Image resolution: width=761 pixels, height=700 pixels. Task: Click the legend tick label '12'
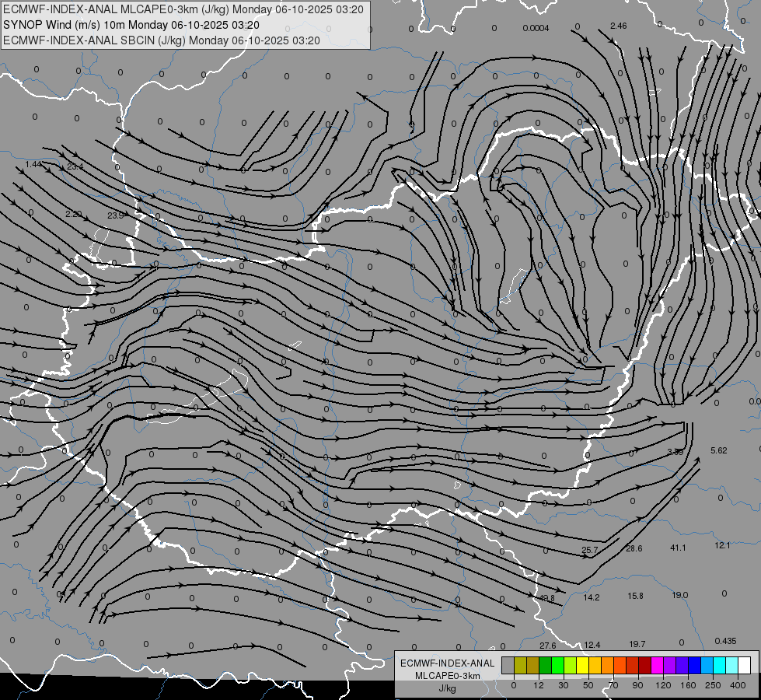[539, 685]
